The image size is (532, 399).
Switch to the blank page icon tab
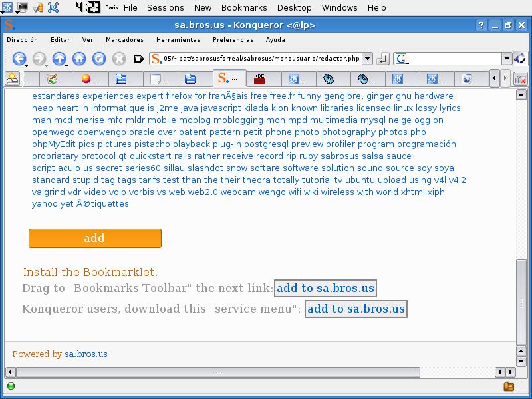pos(160,79)
